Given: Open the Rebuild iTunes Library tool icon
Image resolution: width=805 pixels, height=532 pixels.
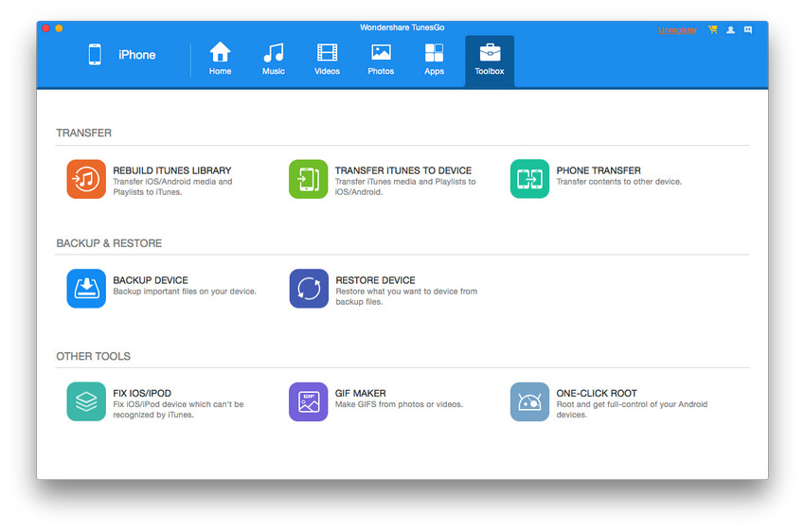Looking at the screenshot, I should (x=86, y=179).
